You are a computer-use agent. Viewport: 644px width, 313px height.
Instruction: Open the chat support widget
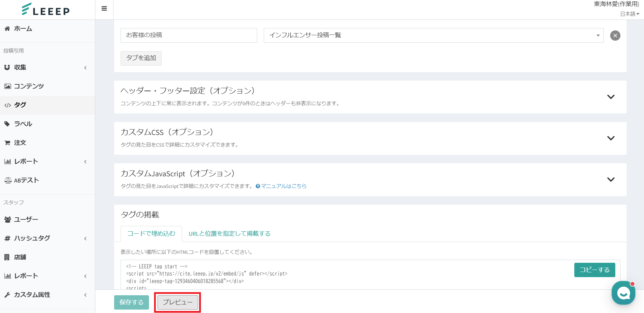pos(624,293)
